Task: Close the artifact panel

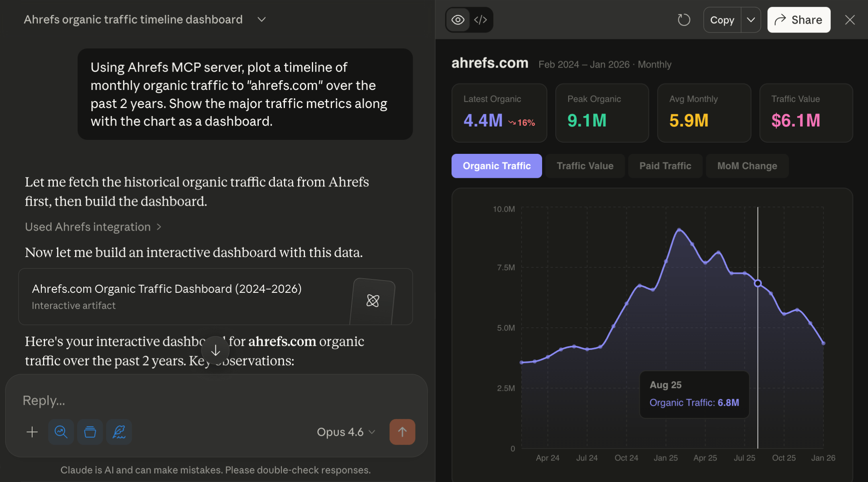Action: [x=850, y=20]
